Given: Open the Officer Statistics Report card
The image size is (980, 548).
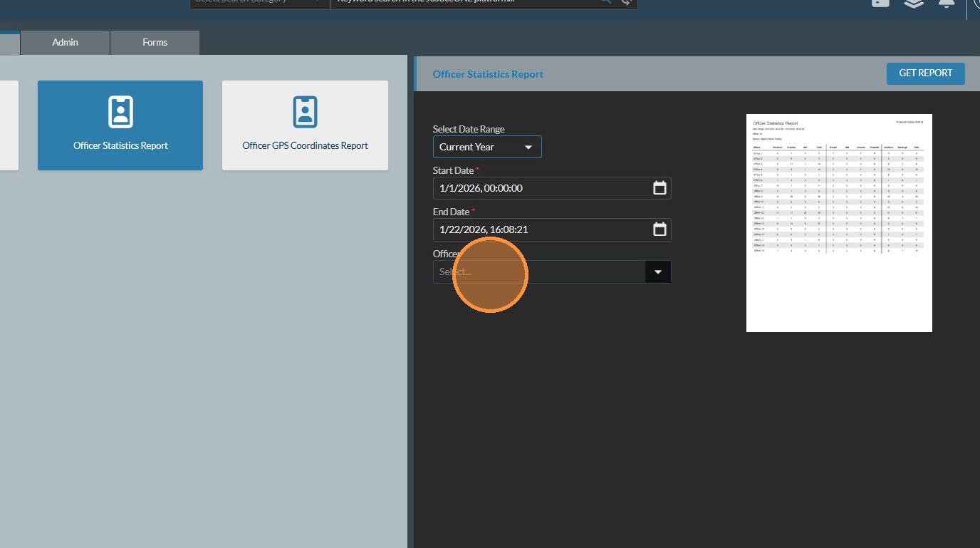Looking at the screenshot, I should tap(120, 125).
